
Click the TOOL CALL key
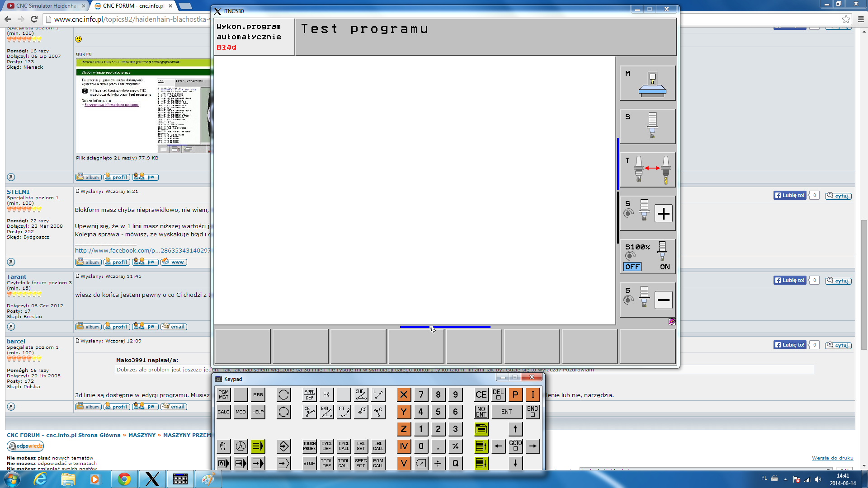tap(344, 463)
